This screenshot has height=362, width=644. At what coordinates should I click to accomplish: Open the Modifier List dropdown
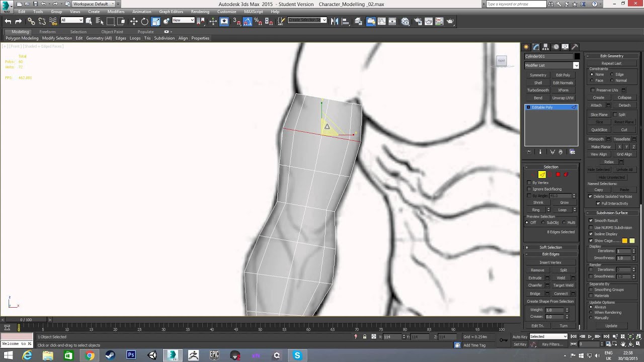point(551,65)
